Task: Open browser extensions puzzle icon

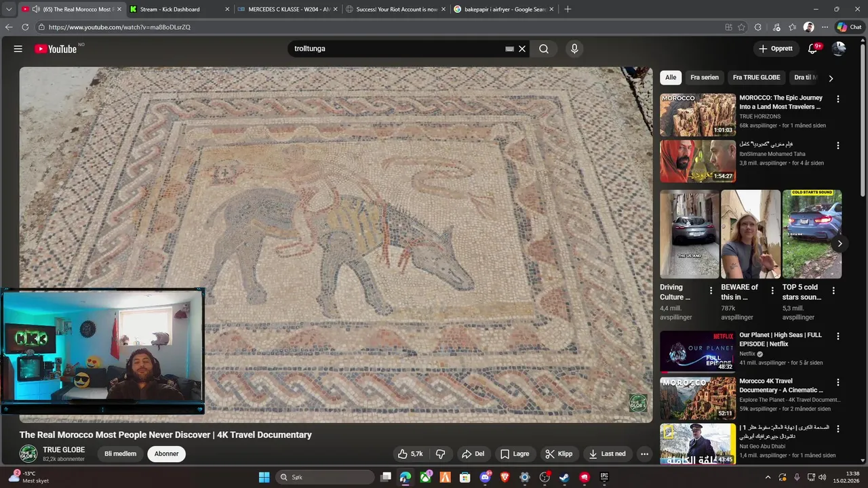Action: (x=758, y=27)
